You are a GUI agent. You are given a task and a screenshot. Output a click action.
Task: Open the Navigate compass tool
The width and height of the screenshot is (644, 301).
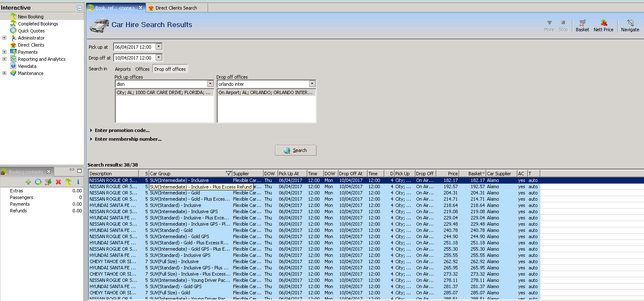630,25
